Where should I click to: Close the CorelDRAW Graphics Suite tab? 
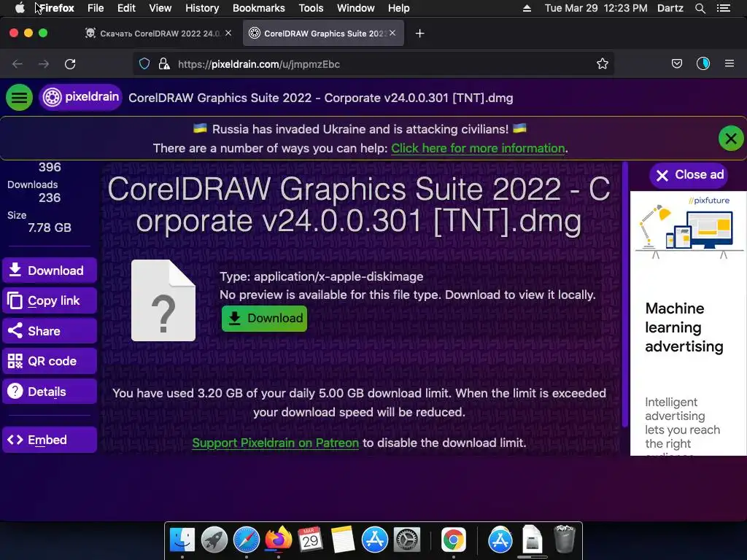pos(392,33)
